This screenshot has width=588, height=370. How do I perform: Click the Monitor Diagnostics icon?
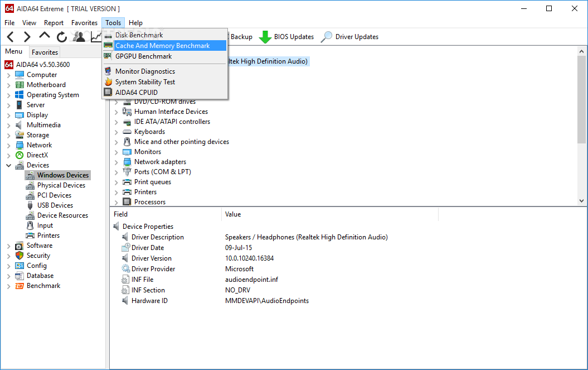click(x=108, y=71)
